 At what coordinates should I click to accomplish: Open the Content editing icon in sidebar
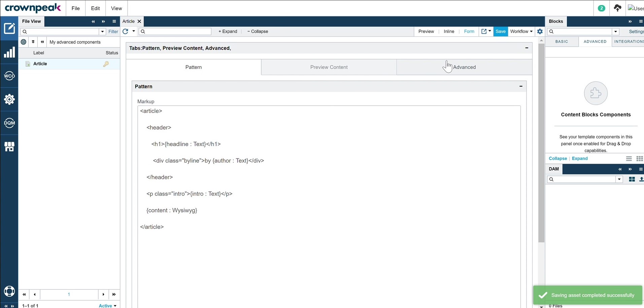9,28
